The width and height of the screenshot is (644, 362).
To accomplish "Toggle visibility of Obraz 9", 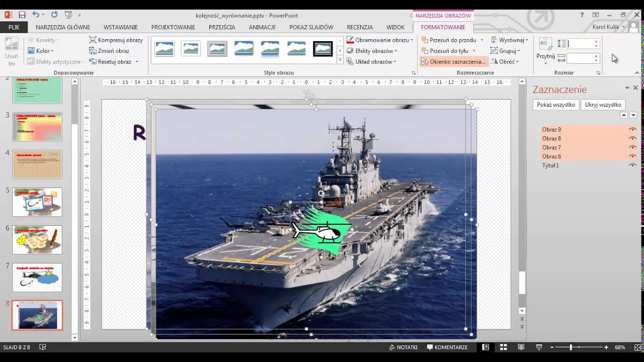I will tap(632, 130).
